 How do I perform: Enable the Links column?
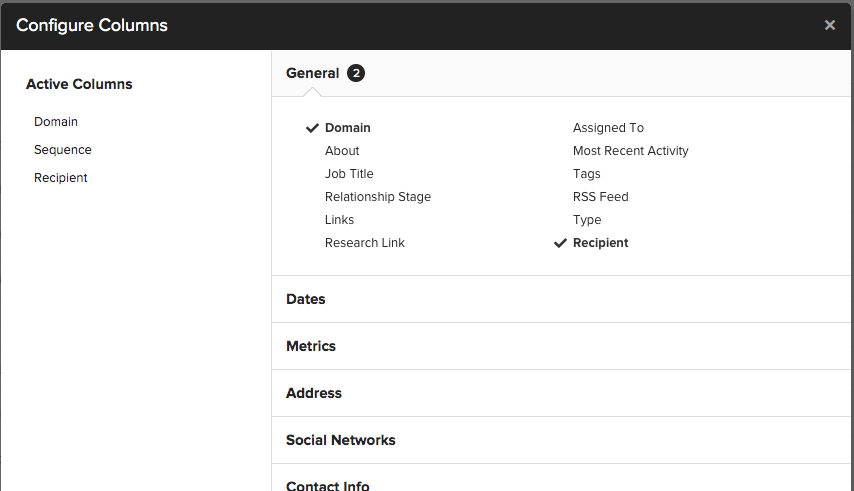click(339, 220)
